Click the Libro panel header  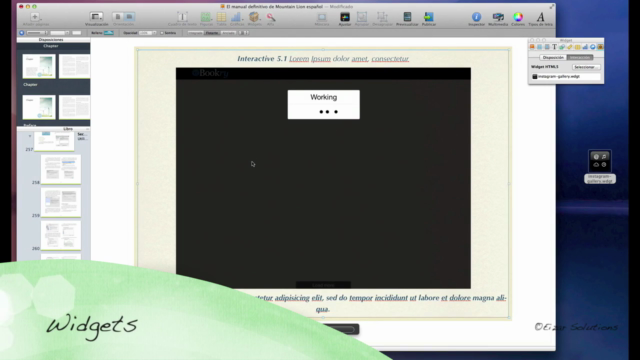click(x=53, y=129)
